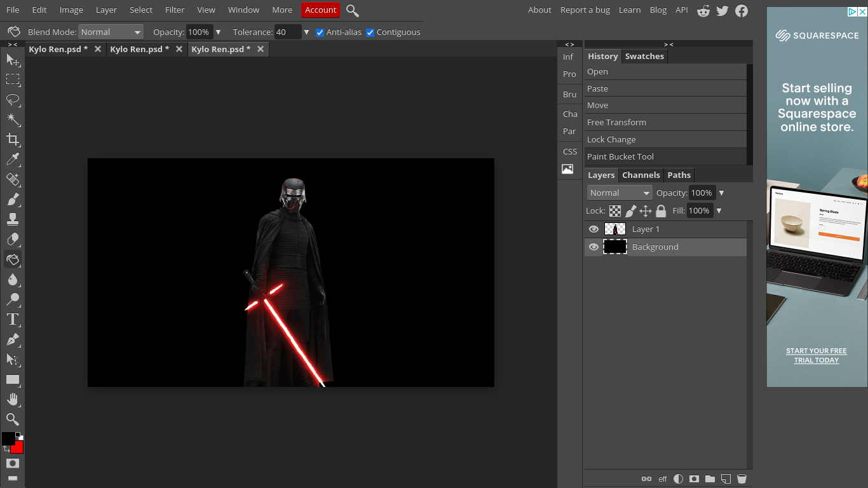This screenshot has height=488, width=868.
Task: Open the layer Opacity dropdown arrow
Action: pos(721,193)
